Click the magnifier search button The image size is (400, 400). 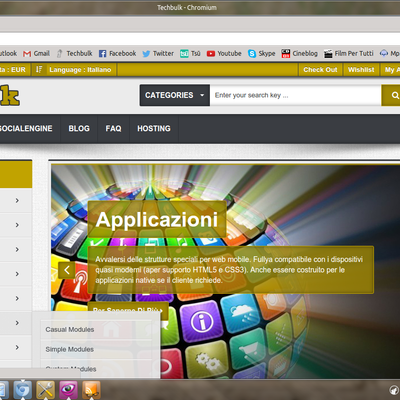pyautogui.click(x=392, y=95)
